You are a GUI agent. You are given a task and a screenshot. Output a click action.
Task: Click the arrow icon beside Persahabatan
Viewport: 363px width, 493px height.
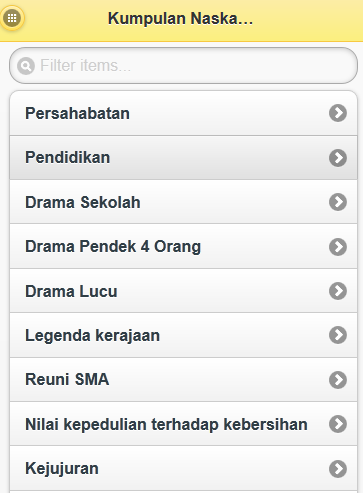point(338,113)
